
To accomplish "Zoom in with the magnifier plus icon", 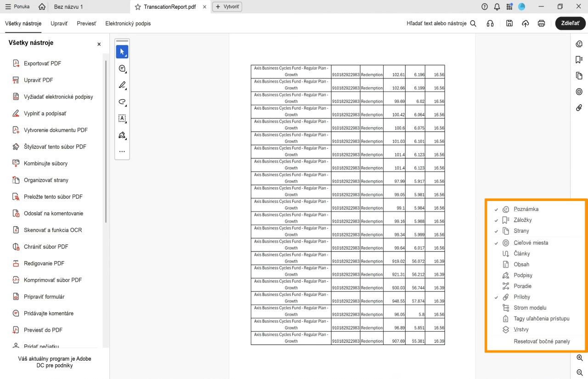I will pyautogui.click(x=580, y=358).
